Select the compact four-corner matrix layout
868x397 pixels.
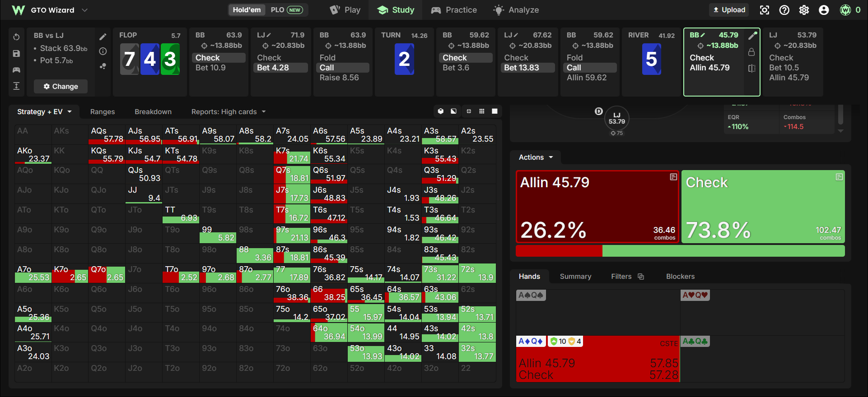469,111
